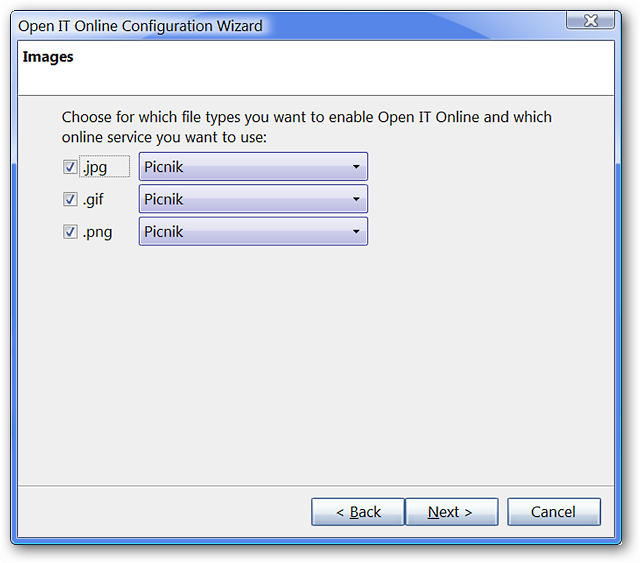Disable the .png checkbox

click(70, 231)
